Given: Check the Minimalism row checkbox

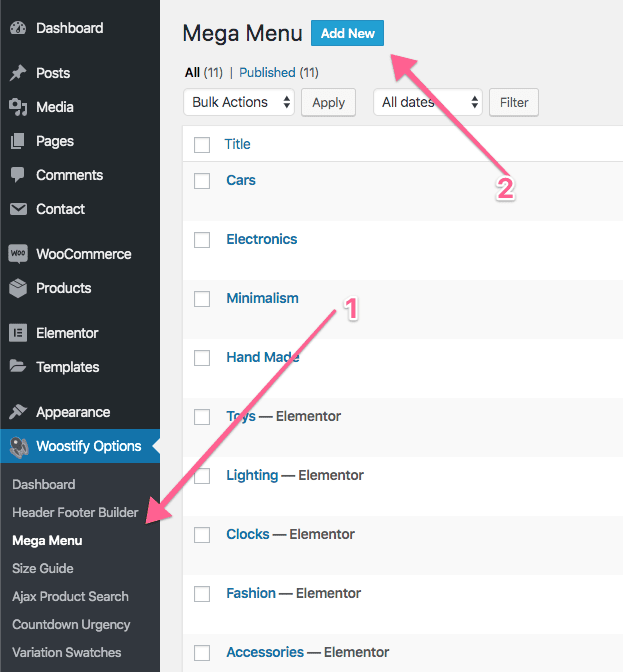Looking at the screenshot, I should 202,299.
